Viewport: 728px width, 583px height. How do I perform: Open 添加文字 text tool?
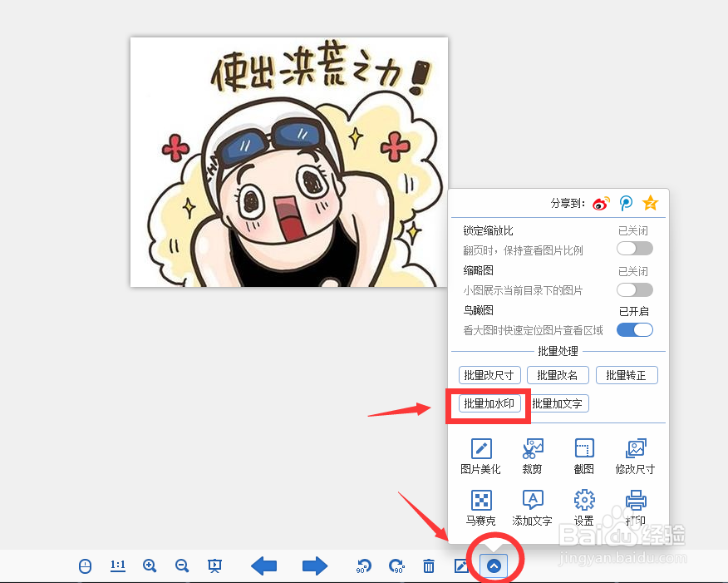click(532, 508)
